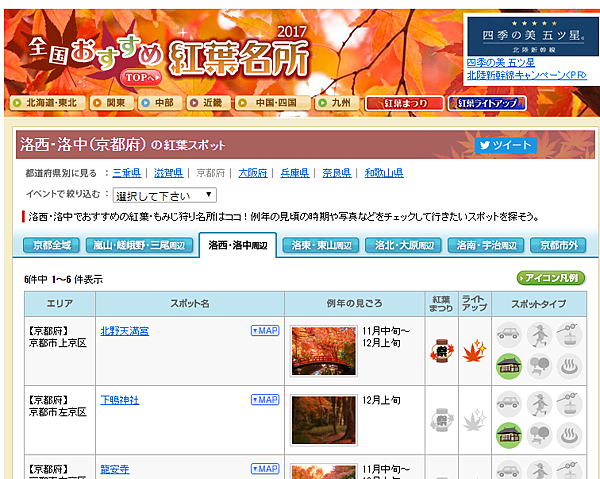Image resolution: width=600 pixels, height=479 pixels.
Task: Open 四季の美 五ツ星 北陸新幹線キャンペーン link
Action: (527, 69)
